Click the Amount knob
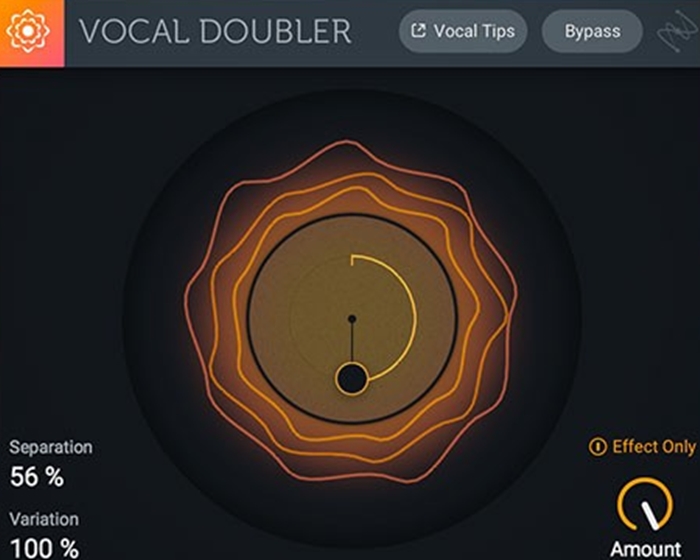 point(645,505)
